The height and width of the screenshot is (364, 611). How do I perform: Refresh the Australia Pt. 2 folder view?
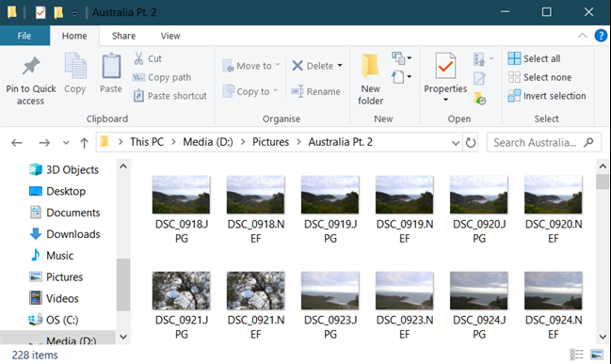click(471, 142)
